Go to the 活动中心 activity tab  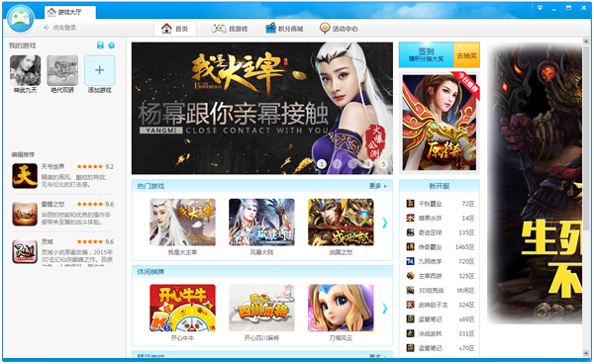coord(339,29)
